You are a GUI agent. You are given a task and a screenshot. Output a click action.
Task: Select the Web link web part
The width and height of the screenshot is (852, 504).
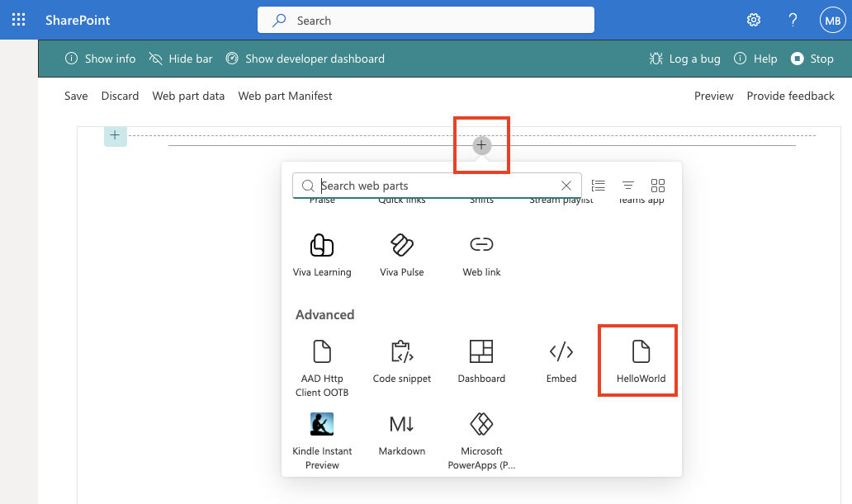pos(481,255)
